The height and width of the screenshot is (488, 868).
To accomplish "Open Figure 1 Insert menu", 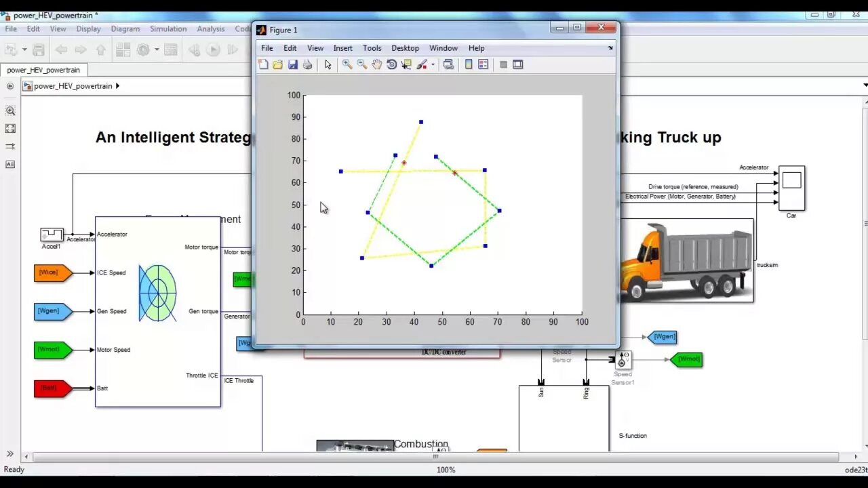I will pyautogui.click(x=343, y=48).
